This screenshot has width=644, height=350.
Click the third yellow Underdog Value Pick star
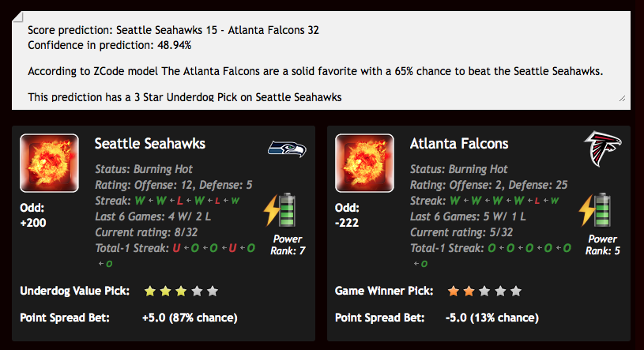point(181,292)
